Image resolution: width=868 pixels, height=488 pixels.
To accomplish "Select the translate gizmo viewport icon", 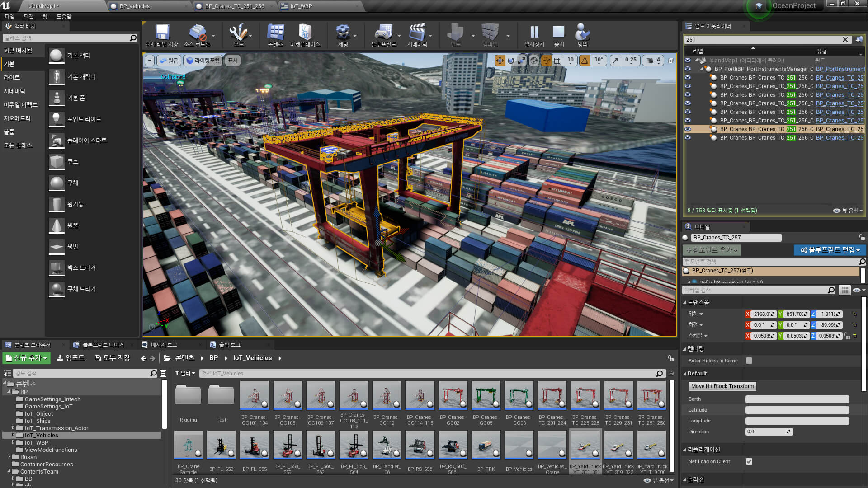I will click(x=500, y=60).
